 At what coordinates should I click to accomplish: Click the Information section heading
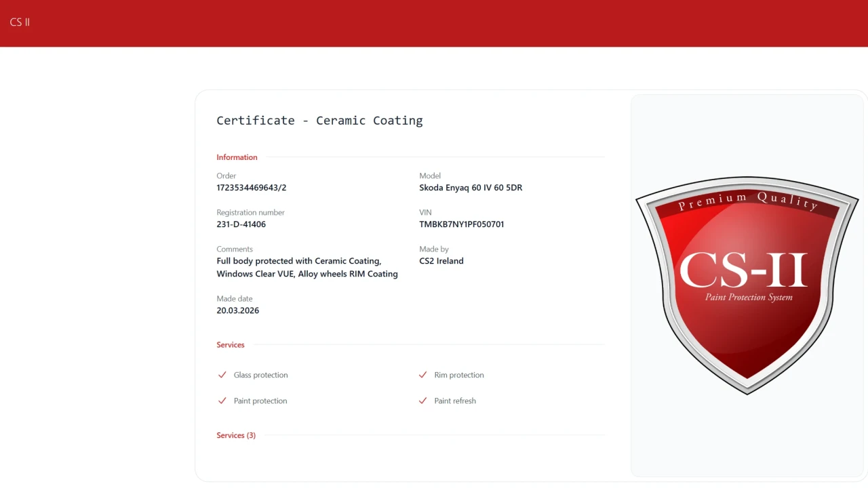click(x=237, y=157)
